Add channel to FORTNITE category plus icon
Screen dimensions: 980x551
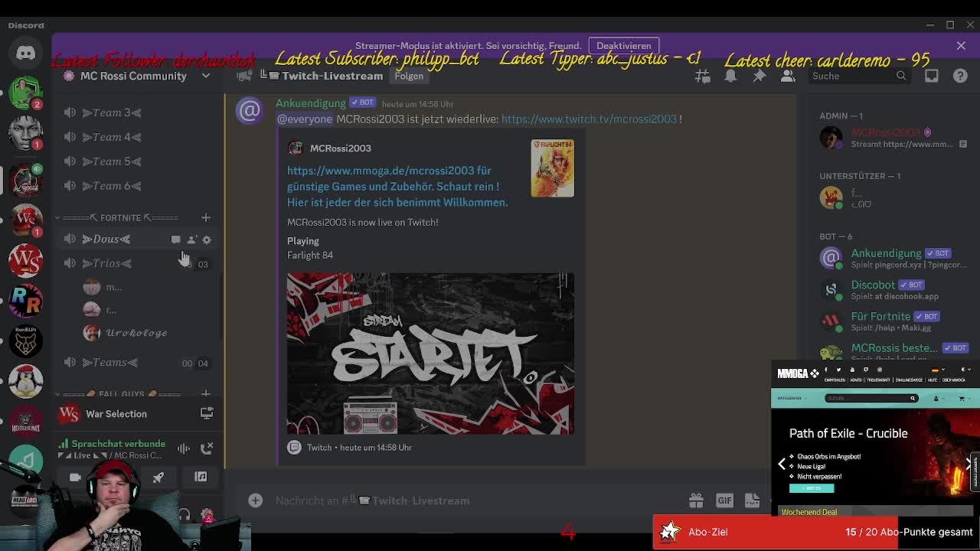(205, 218)
